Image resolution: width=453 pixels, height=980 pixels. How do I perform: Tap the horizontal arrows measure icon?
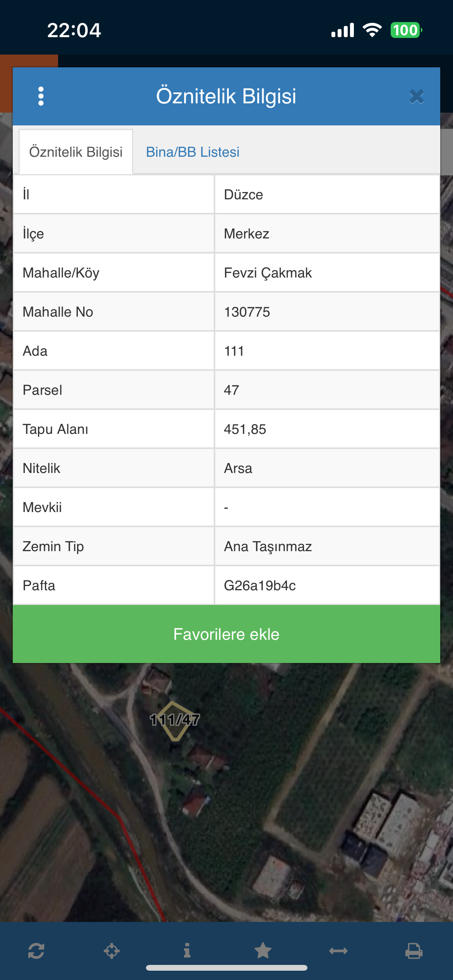coord(338,951)
